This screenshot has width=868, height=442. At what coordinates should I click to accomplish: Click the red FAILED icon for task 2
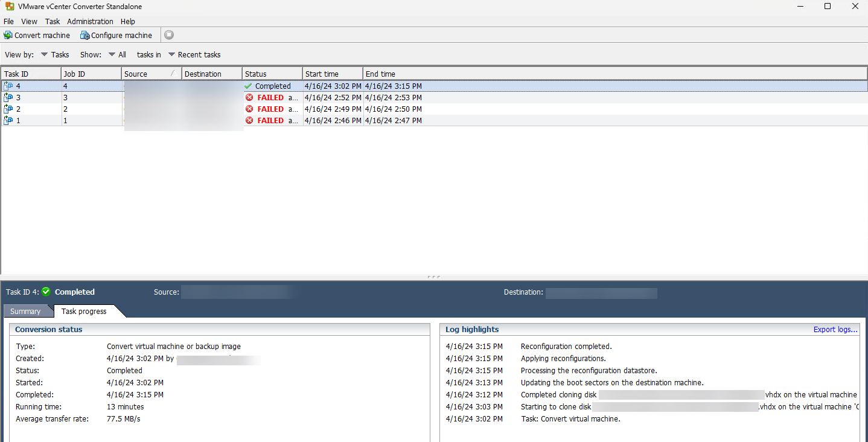249,109
